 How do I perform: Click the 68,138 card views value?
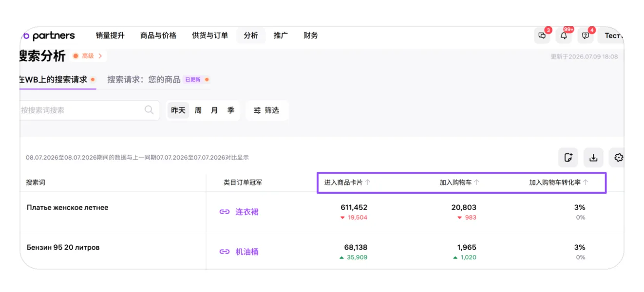pyautogui.click(x=356, y=247)
